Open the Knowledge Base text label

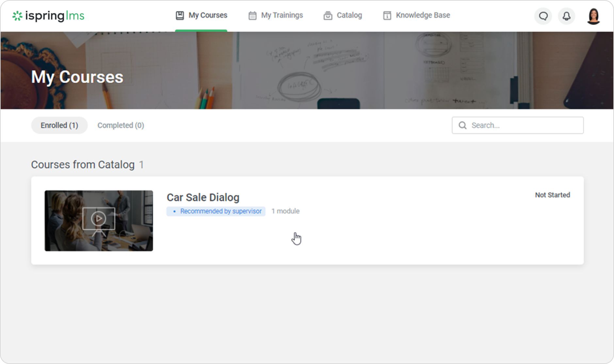coord(423,15)
